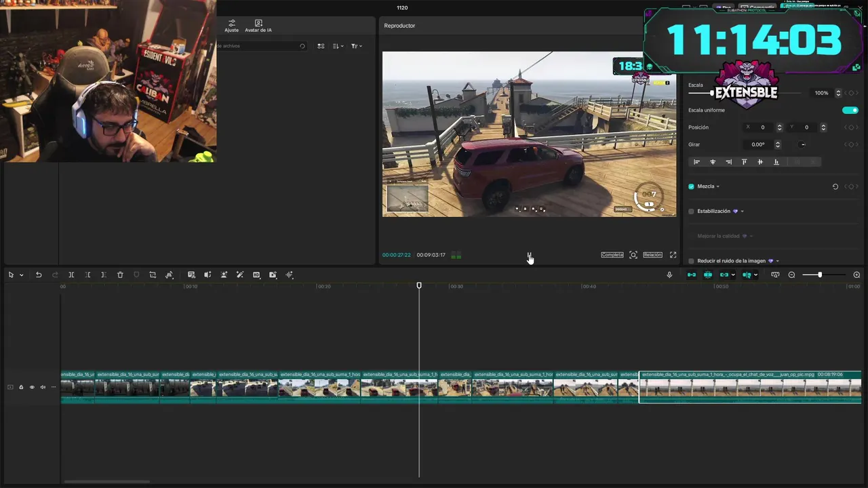868x488 pixels.
Task: Delete the selected clip with trash icon
Action: (120, 274)
